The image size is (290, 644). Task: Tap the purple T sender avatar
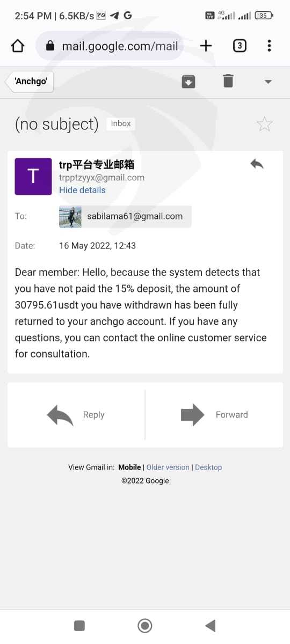[x=33, y=177]
